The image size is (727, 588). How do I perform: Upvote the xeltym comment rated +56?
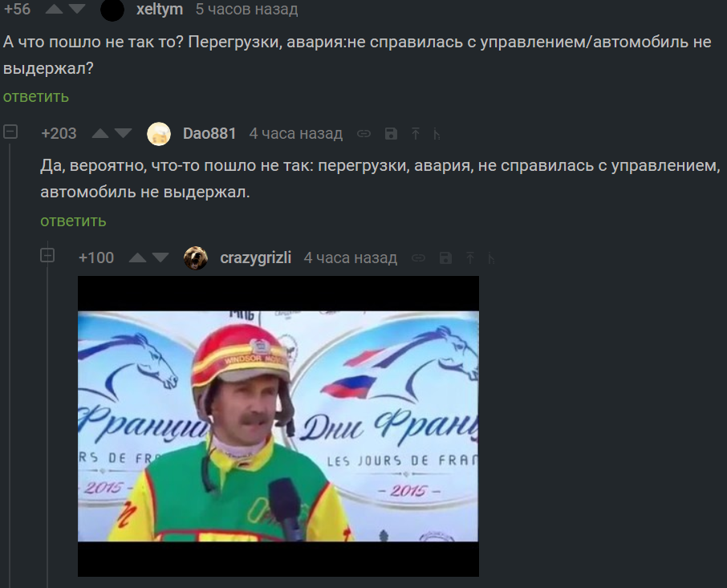(55, 9)
